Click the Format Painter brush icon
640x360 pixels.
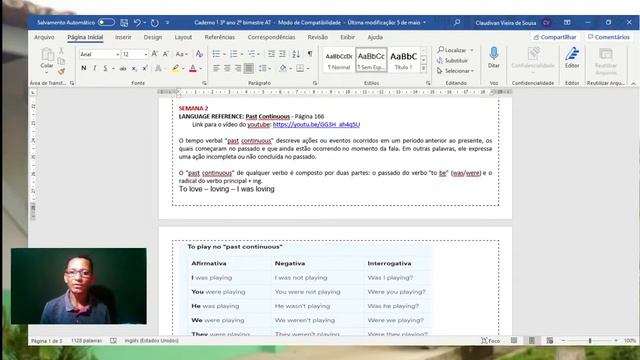click(61, 72)
